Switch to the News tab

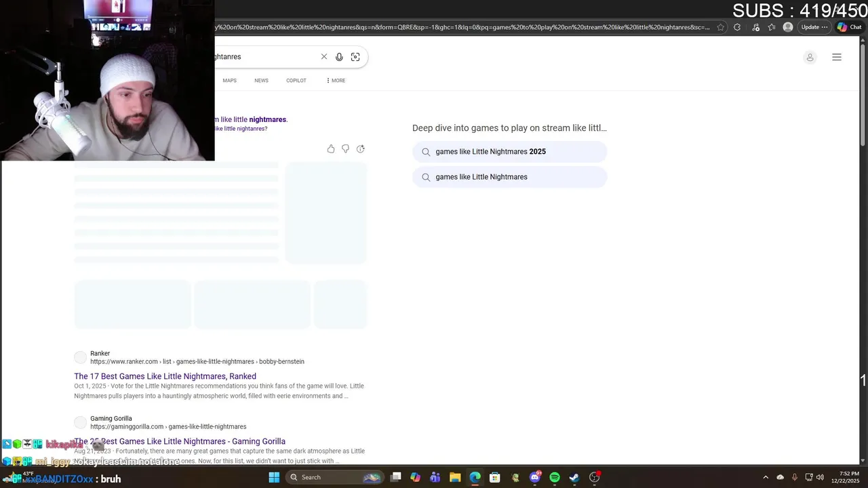pyautogui.click(x=261, y=81)
